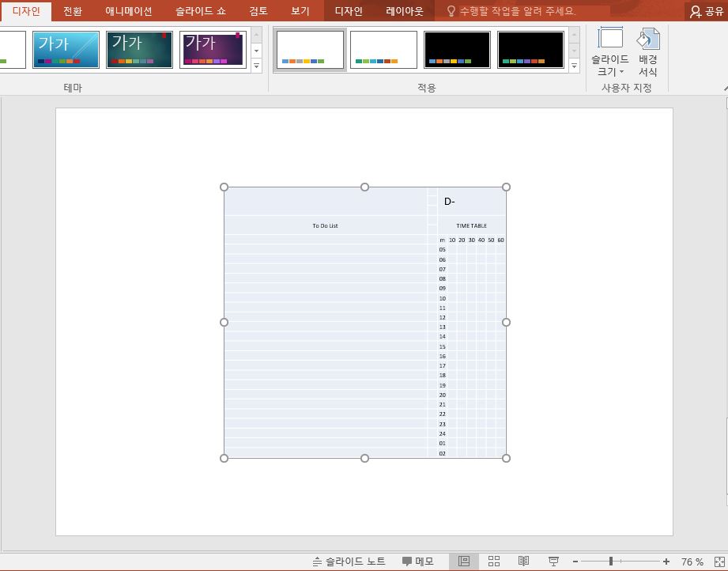Viewport: 728px width, 571px height.
Task: Click the '18' hour row label
Action: coord(443,375)
